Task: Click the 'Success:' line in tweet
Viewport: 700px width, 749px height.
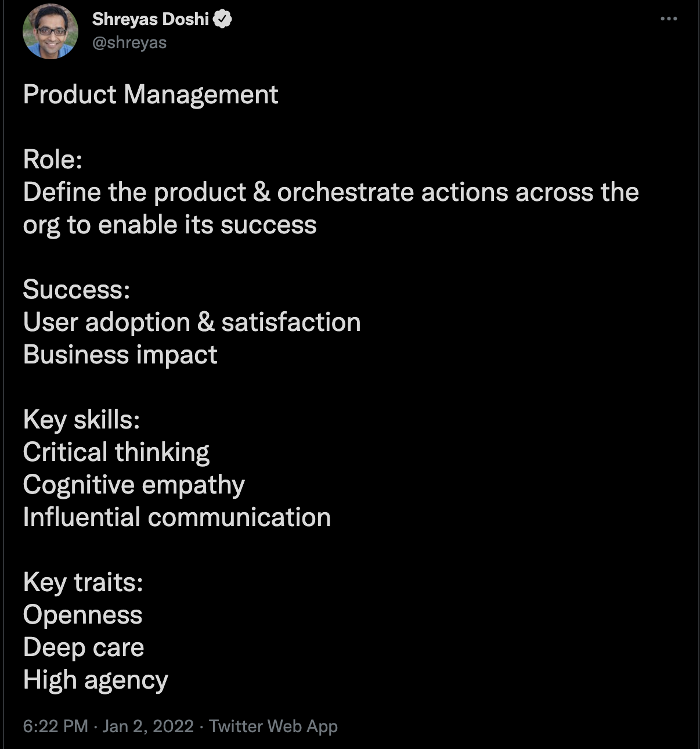Action: [x=77, y=290]
